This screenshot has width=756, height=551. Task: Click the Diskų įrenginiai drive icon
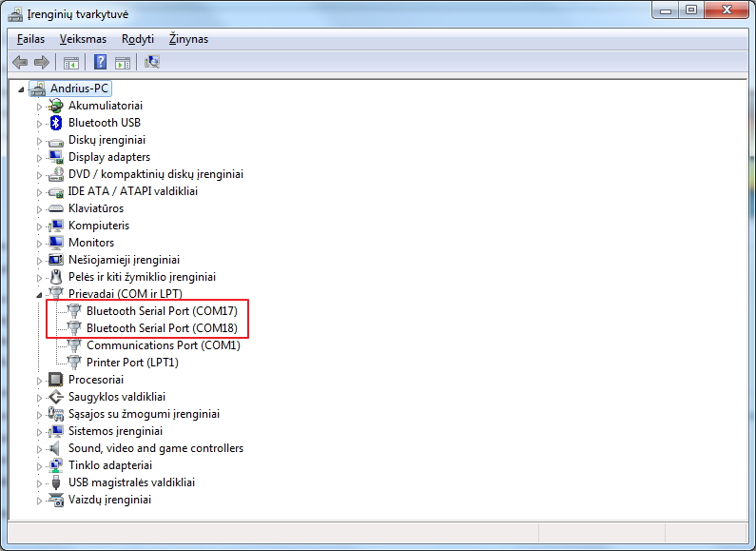pyautogui.click(x=56, y=141)
